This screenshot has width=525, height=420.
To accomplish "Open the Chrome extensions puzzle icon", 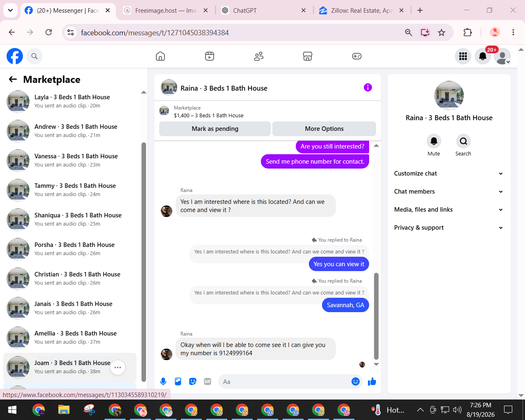I will click(x=468, y=32).
